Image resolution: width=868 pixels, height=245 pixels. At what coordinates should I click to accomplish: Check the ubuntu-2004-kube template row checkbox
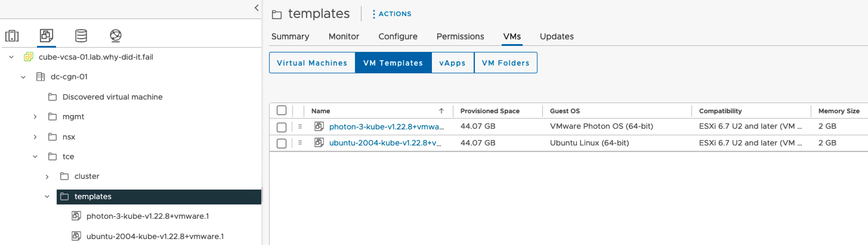[x=281, y=143]
